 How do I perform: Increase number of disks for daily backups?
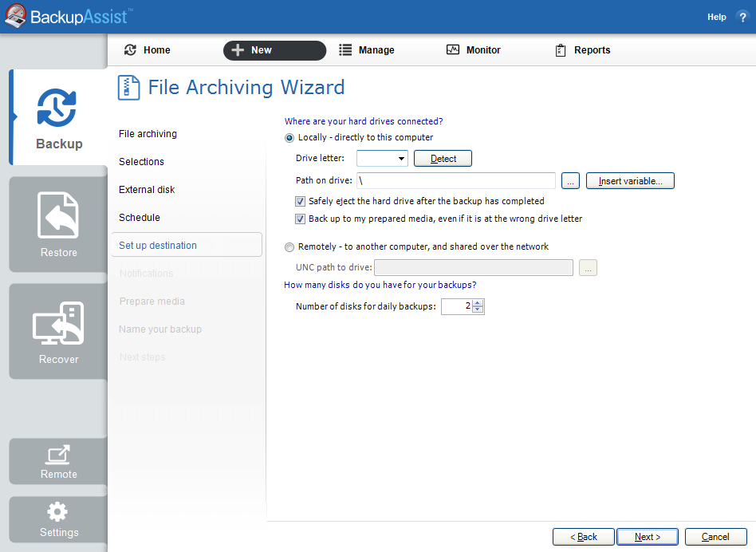click(x=478, y=303)
